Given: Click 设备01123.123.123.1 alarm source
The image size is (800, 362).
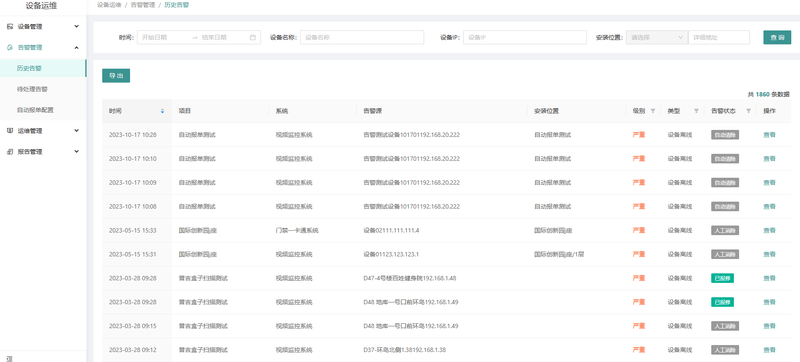Looking at the screenshot, I should point(391,254).
